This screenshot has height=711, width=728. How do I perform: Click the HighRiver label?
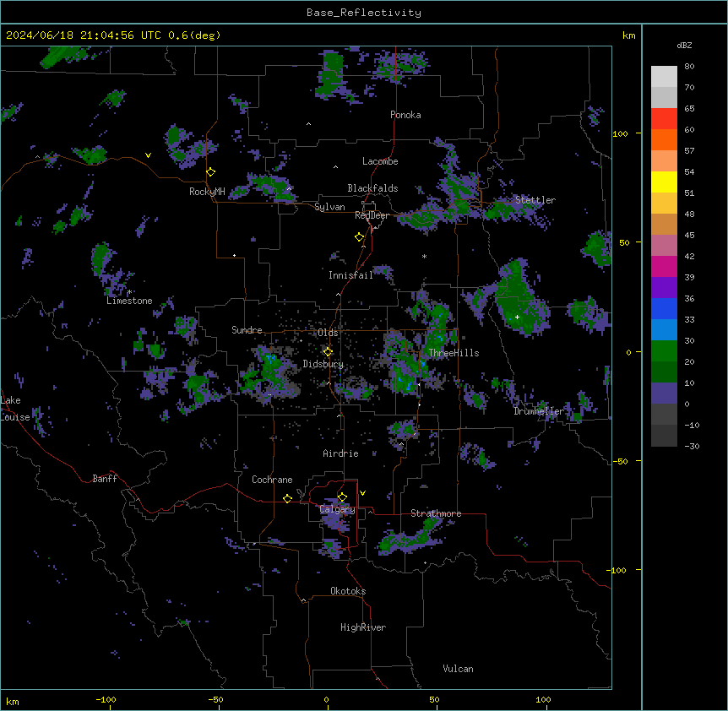tap(363, 627)
